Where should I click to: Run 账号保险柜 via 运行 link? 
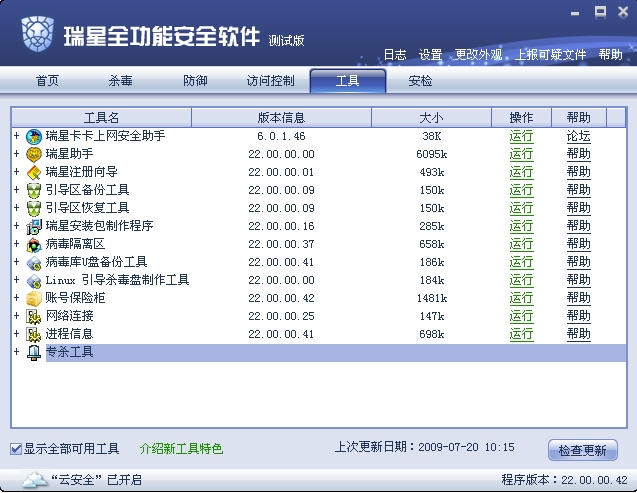coord(521,298)
